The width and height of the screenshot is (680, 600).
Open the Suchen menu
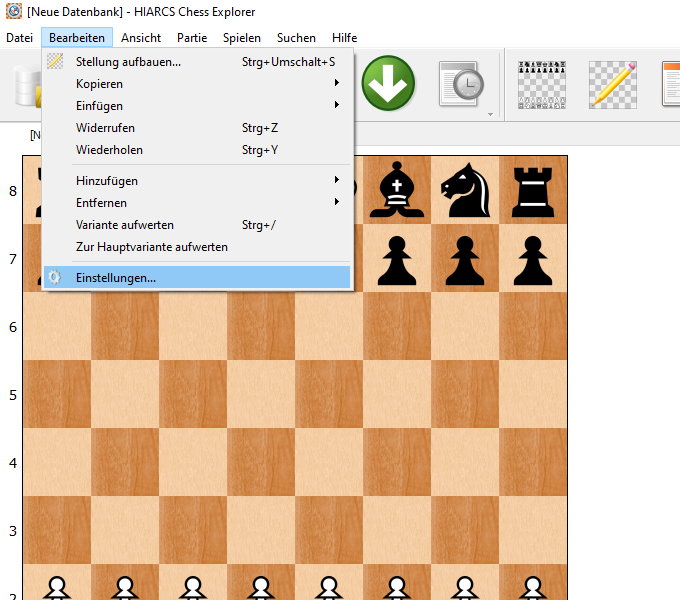tap(296, 38)
